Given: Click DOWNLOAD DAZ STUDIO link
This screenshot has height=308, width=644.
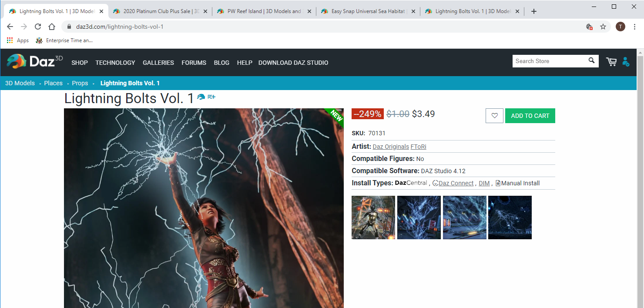Looking at the screenshot, I should pos(293,63).
